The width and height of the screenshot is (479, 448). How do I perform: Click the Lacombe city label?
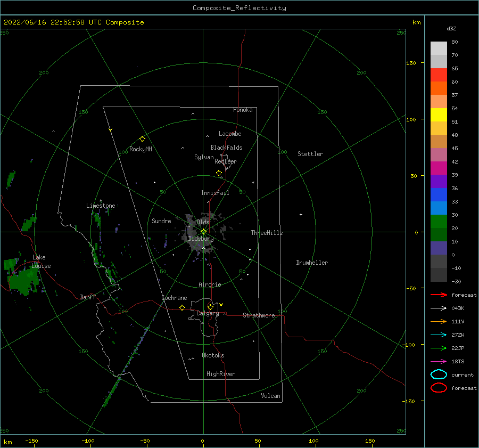pos(230,134)
